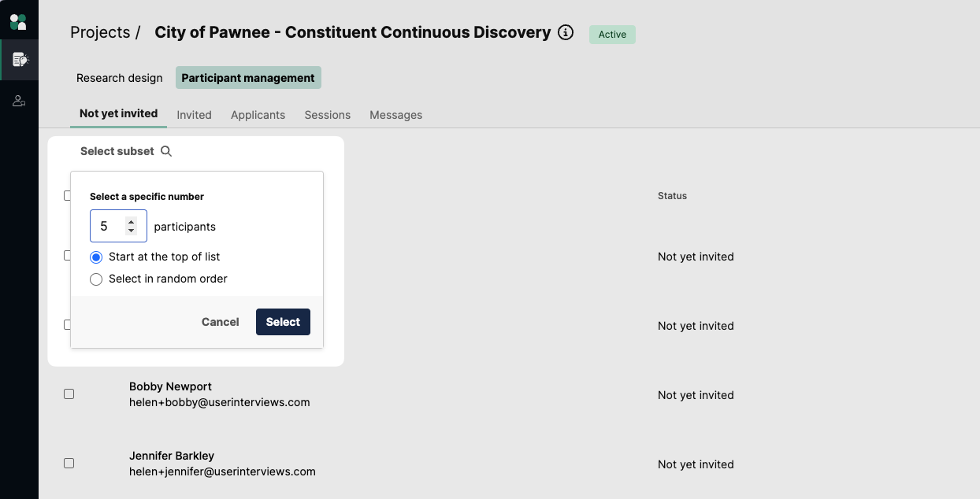
Task: Open the Participant management tab
Action: pos(248,78)
